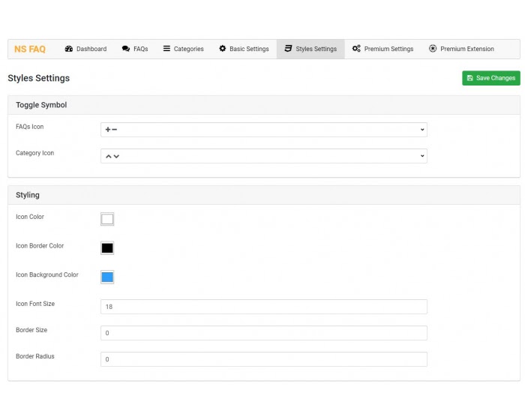Screen dimensions: 525x420
Task: Click into the Border Radius field
Action: point(263,359)
